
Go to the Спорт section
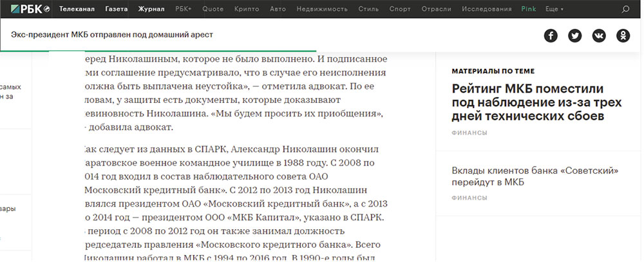pos(400,10)
